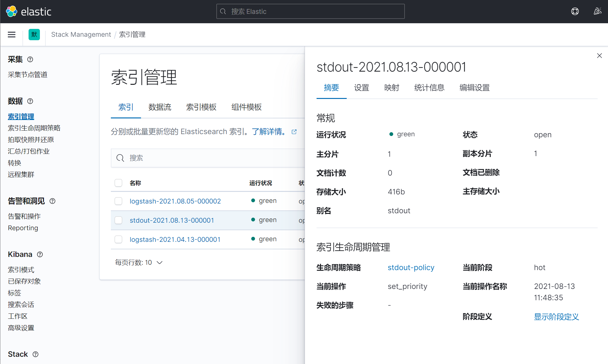Open the 每页行数 rows per page dropdown
The image size is (608, 364).
(x=139, y=263)
